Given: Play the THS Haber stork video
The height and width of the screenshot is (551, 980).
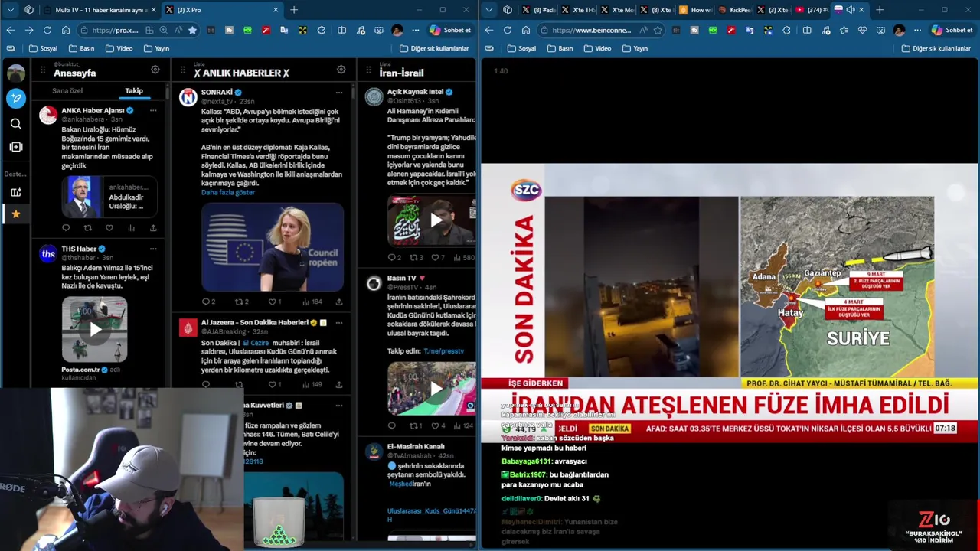Looking at the screenshot, I should tap(95, 329).
